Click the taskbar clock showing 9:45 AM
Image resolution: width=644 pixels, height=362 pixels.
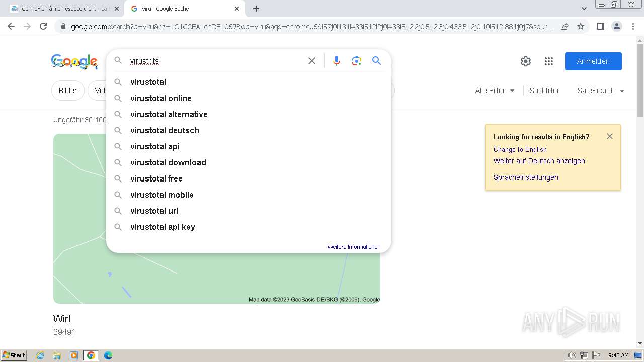pyautogui.click(x=618, y=355)
